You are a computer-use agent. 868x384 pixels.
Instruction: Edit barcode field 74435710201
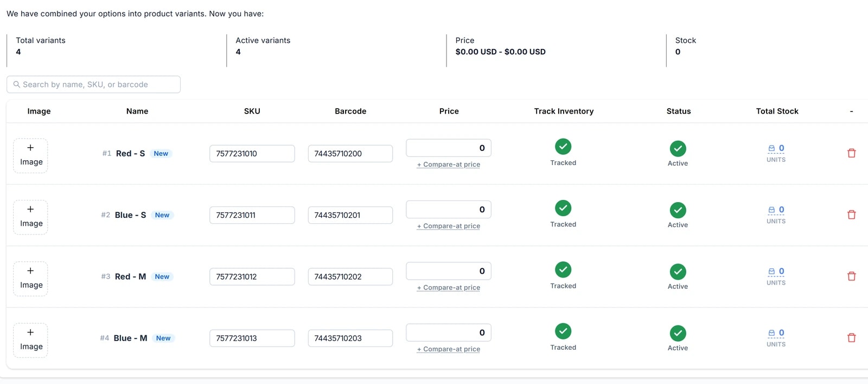coord(350,215)
